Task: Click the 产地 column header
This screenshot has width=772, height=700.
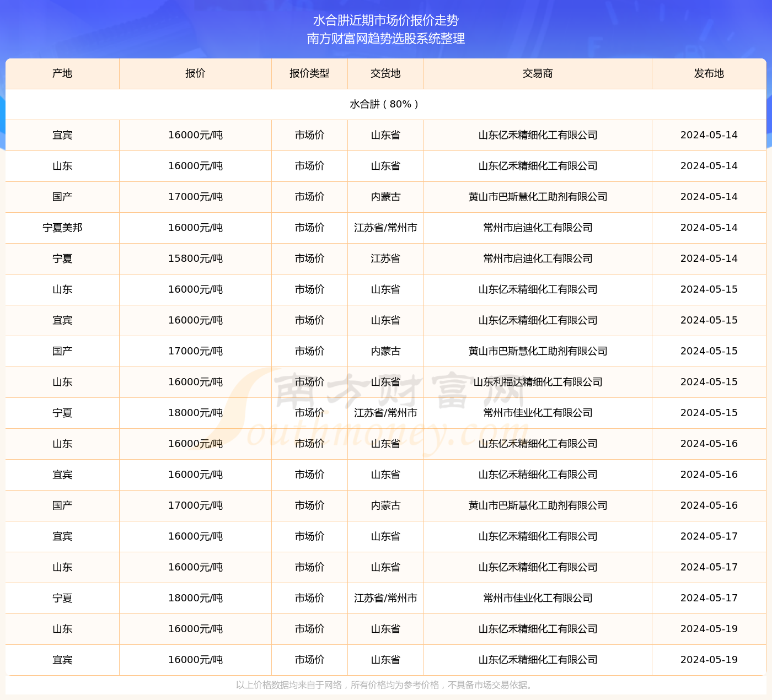Action: pos(62,73)
